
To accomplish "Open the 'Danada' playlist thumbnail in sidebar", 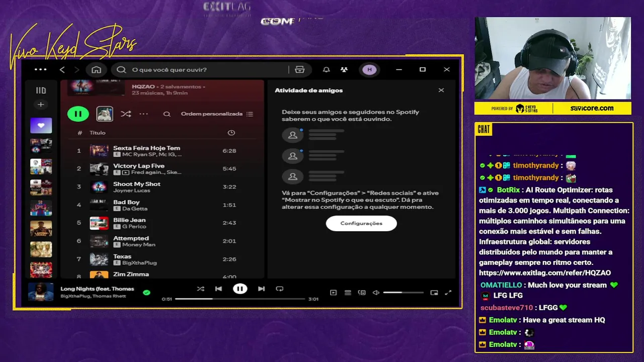I will tap(41, 270).
